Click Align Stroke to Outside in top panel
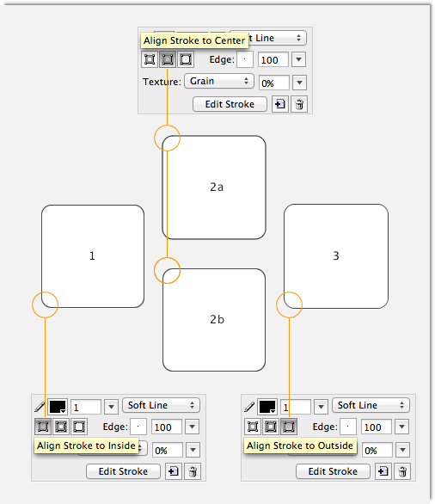This screenshot has height=504, width=435. pos(186,59)
